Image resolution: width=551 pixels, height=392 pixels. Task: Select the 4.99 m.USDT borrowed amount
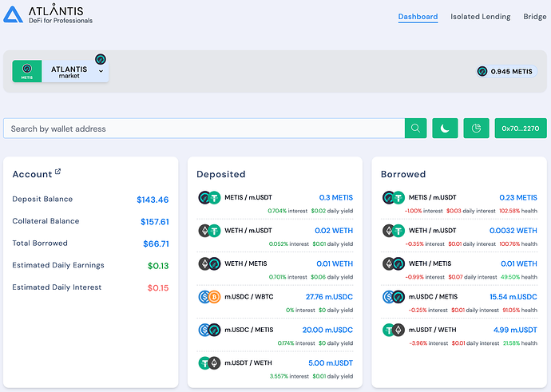click(x=515, y=330)
